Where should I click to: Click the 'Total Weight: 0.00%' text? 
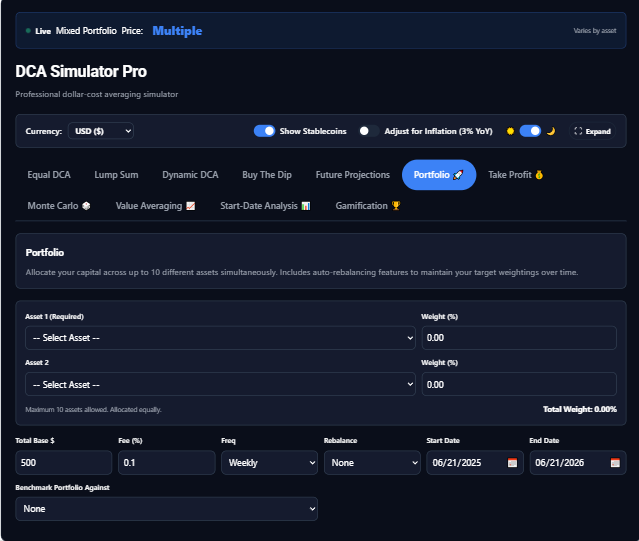[580, 409]
